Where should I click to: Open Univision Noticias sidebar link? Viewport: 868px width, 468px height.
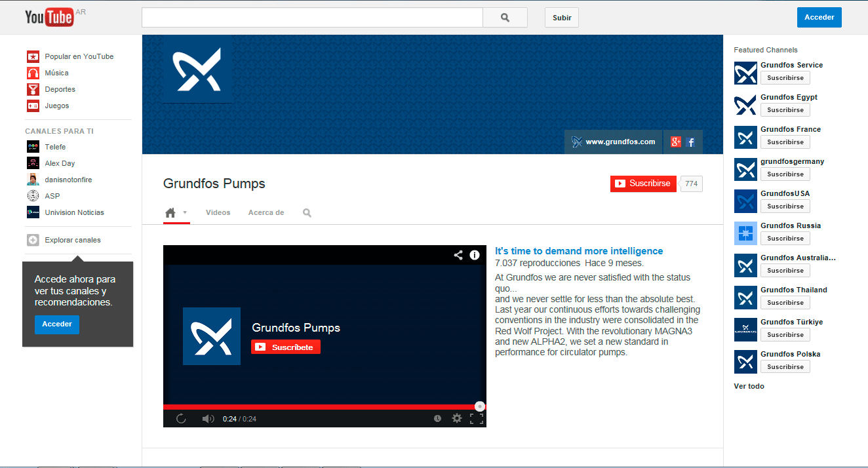(x=75, y=212)
